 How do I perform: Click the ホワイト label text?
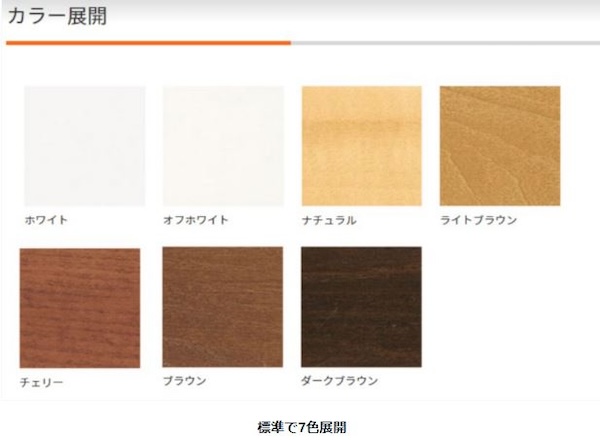46,220
